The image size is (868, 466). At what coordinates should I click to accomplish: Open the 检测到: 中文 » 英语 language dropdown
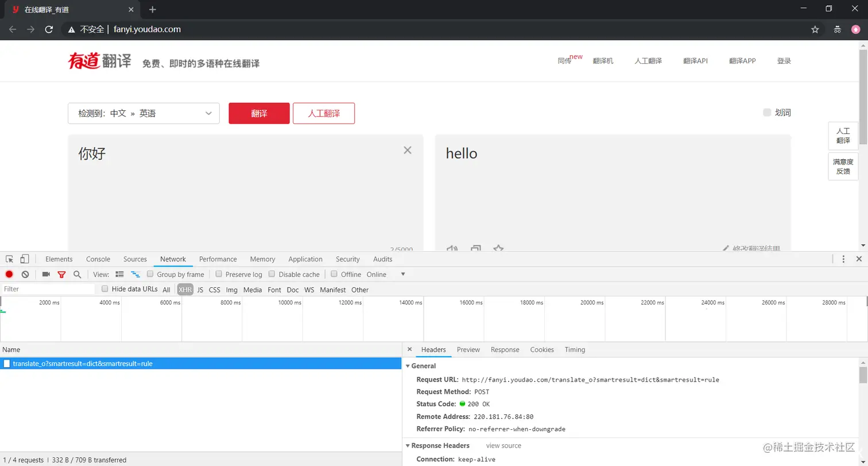point(144,113)
